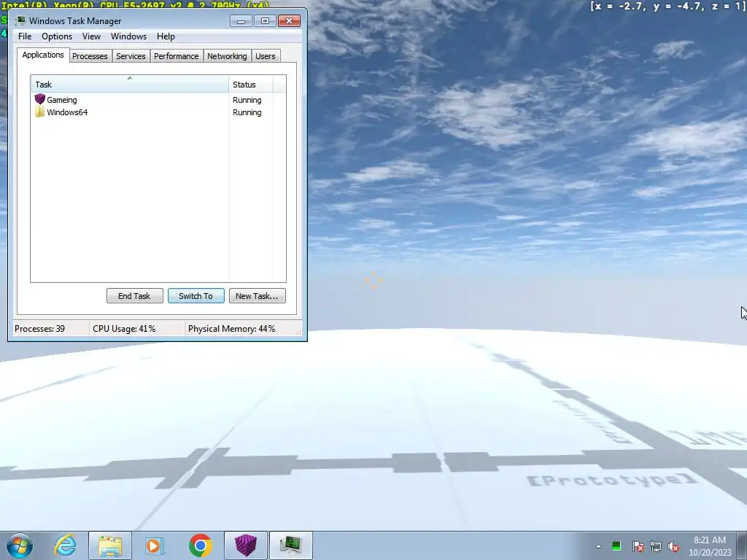Open the Windows menu in Task Manager

pyautogui.click(x=128, y=36)
